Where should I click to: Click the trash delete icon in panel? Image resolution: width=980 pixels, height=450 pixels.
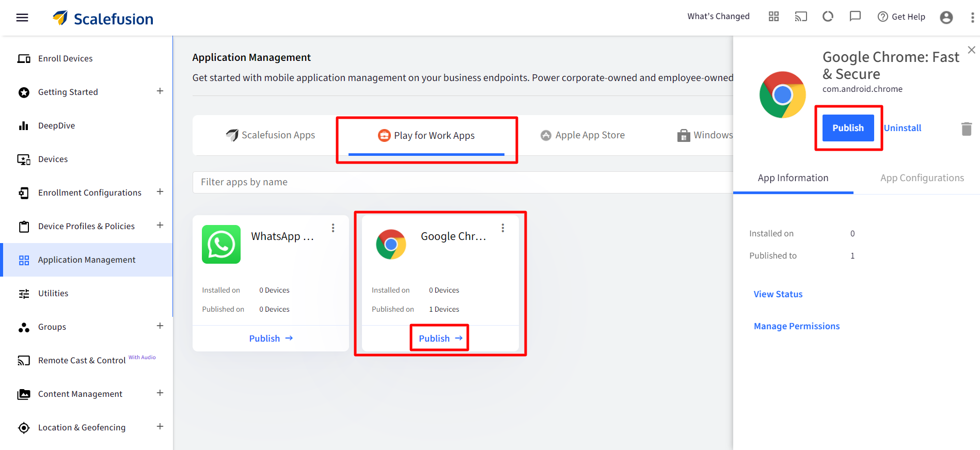967,128
